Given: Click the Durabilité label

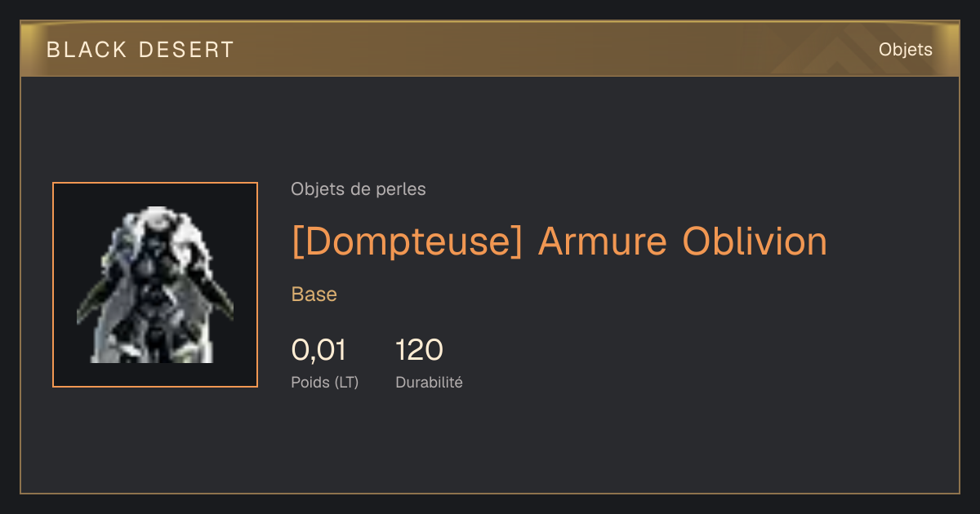Looking at the screenshot, I should point(429,382).
